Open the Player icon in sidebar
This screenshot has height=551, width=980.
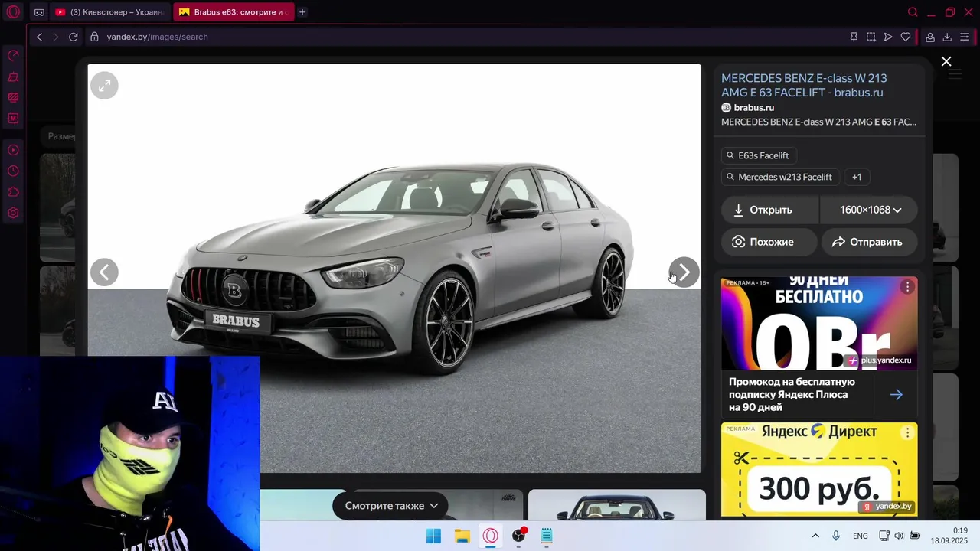13,150
